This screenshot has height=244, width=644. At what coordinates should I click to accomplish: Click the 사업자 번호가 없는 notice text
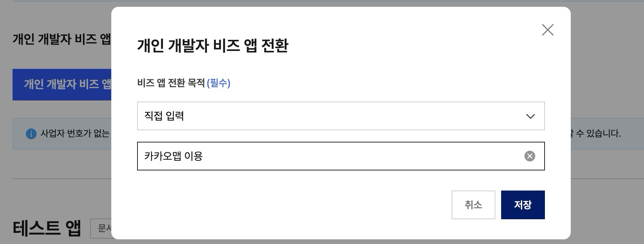coord(75,134)
